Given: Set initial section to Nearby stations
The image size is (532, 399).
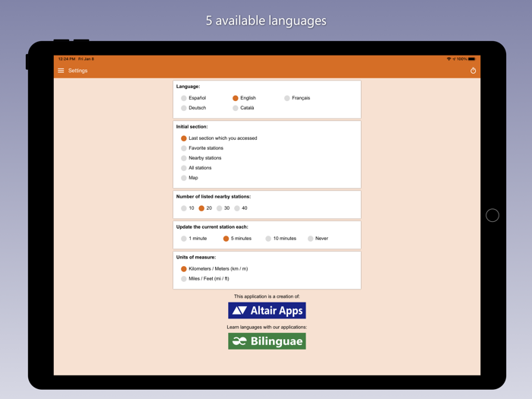Looking at the screenshot, I should pyautogui.click(x=201, y=158).
